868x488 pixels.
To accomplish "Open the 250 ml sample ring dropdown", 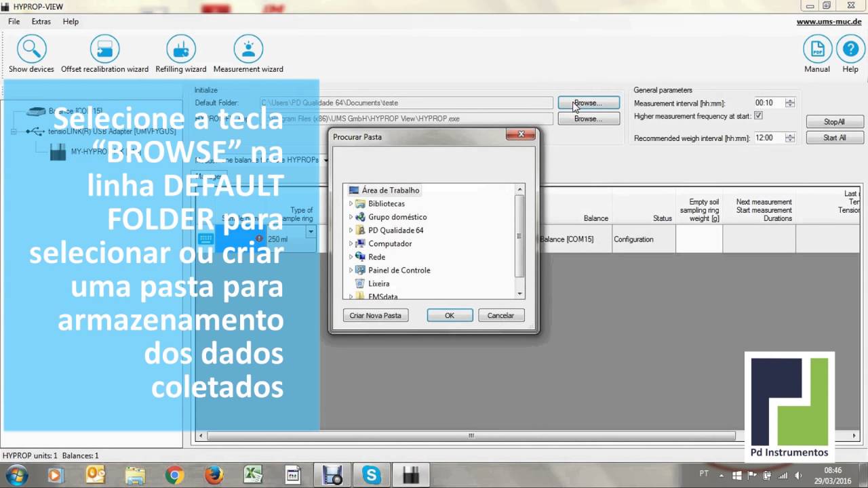I will pos(311,232).
